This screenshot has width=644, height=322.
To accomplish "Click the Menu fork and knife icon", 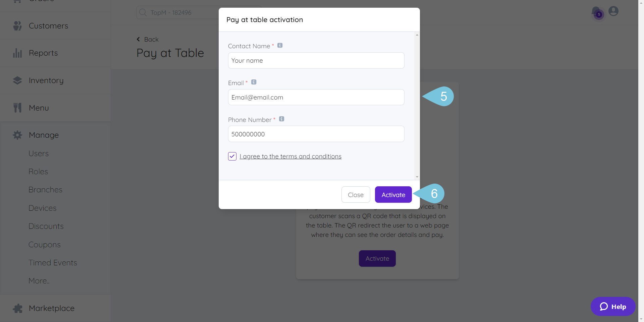I will 17,108.
